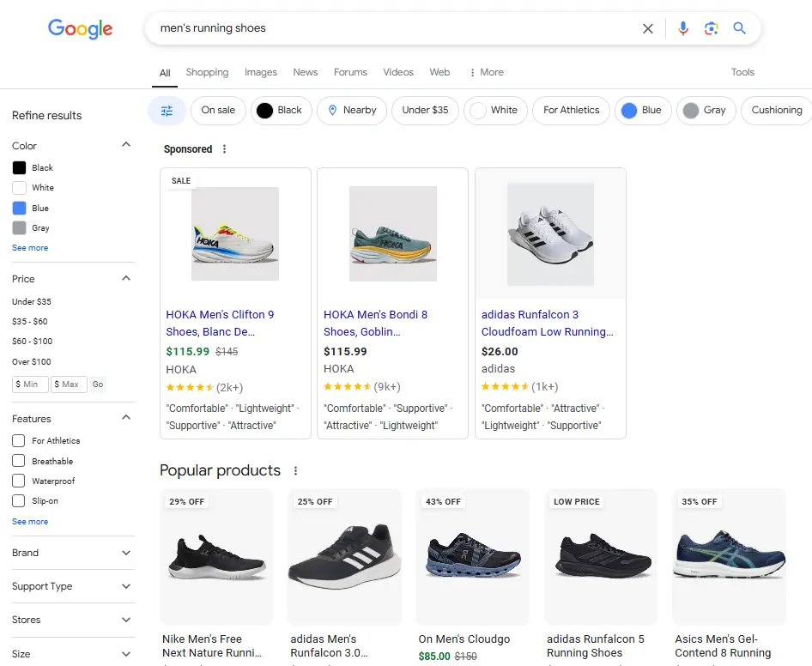Open adidas Runfalcon 3 Cloudfoam link

coord(547,324)
